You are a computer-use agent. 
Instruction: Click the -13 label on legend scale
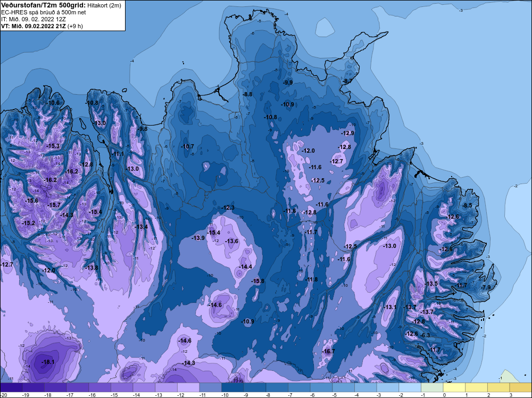157,395
